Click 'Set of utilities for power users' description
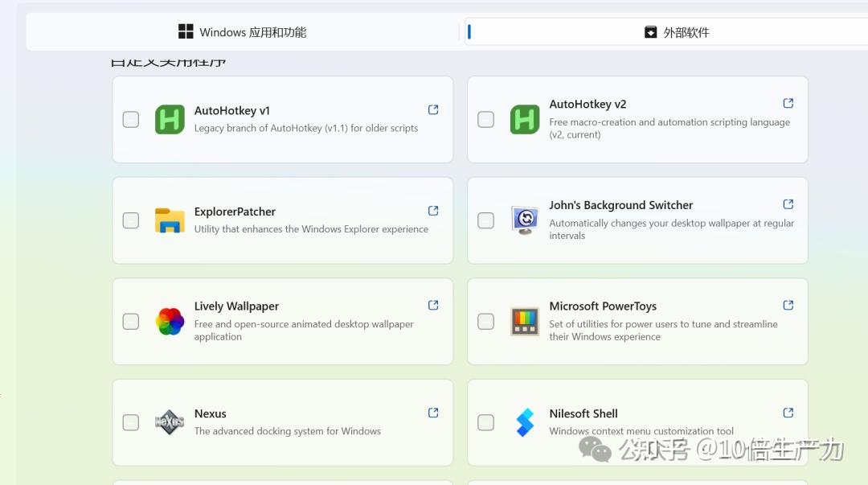Screen dimensions: 868x485 (x=663, y=330)
